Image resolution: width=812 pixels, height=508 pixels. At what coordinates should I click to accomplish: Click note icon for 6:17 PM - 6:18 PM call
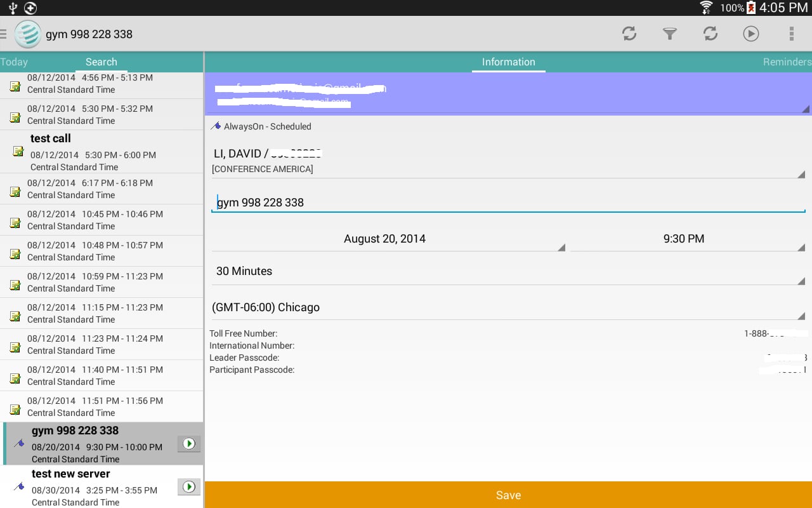(x=15, y=192)
